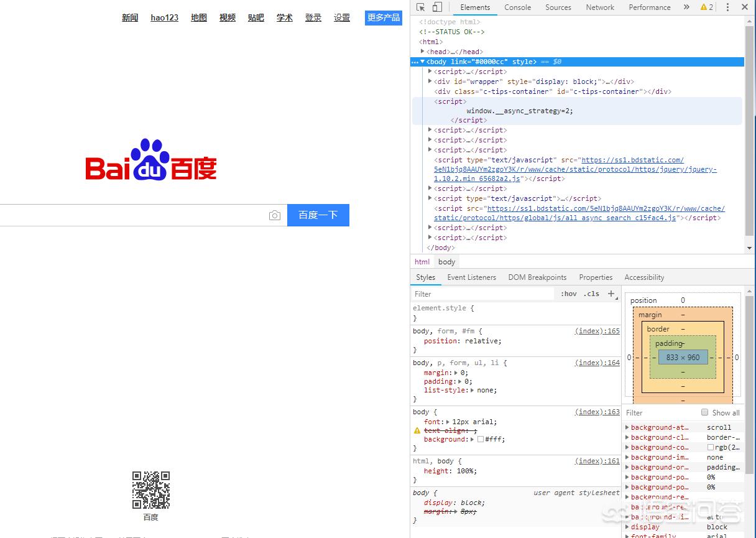This screenshot has width=756, height=538.
Task: Open the DevTools three-dot menu
Action: [x=727, y=7]
